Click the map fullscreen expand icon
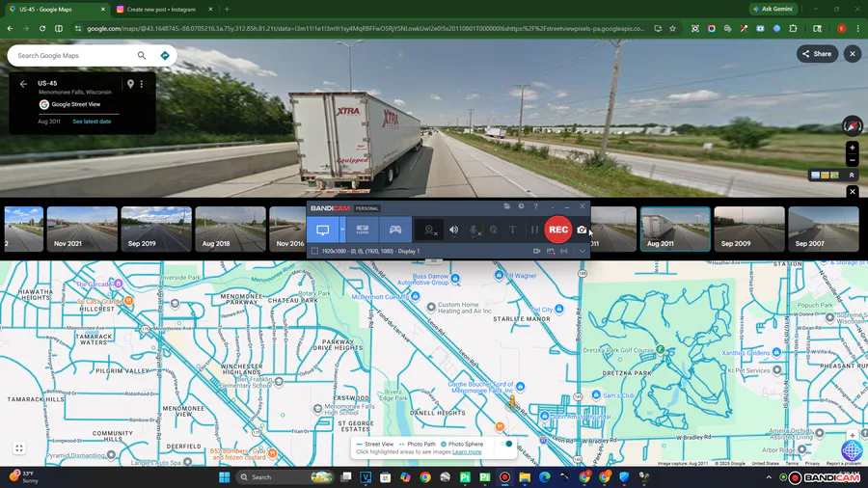Screen dimensions: 868x488 pyautogui.click(x=19, y=448)
